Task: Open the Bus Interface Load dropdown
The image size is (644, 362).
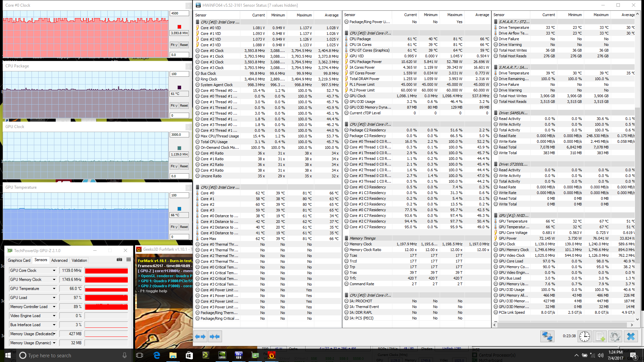Action: 54,325
